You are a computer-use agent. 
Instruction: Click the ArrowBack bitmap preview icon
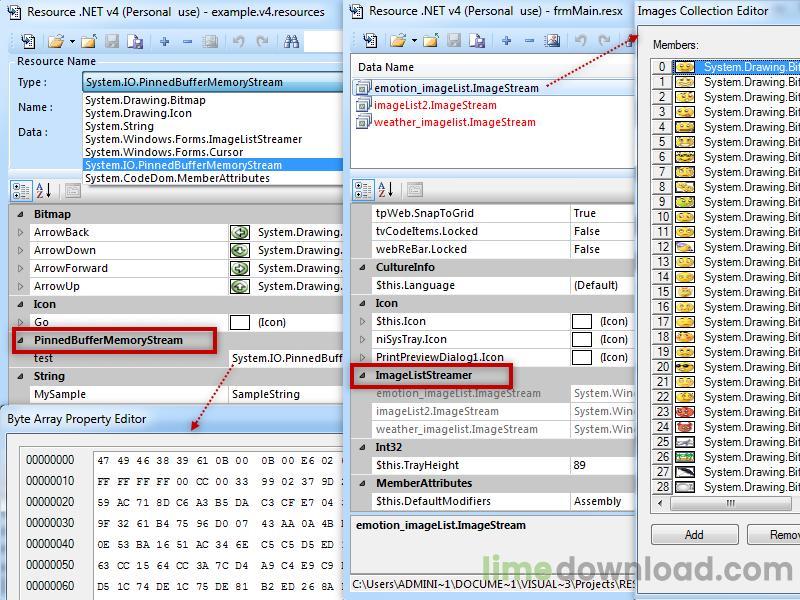240,232
